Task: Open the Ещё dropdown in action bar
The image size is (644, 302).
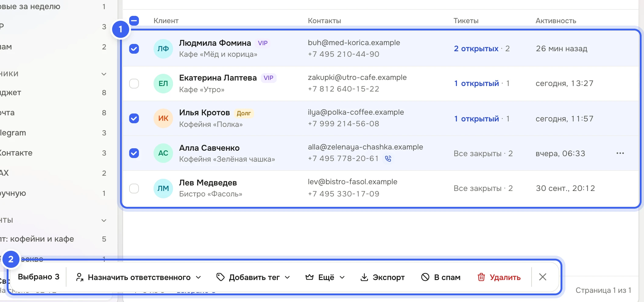Action: click(325, 277)
